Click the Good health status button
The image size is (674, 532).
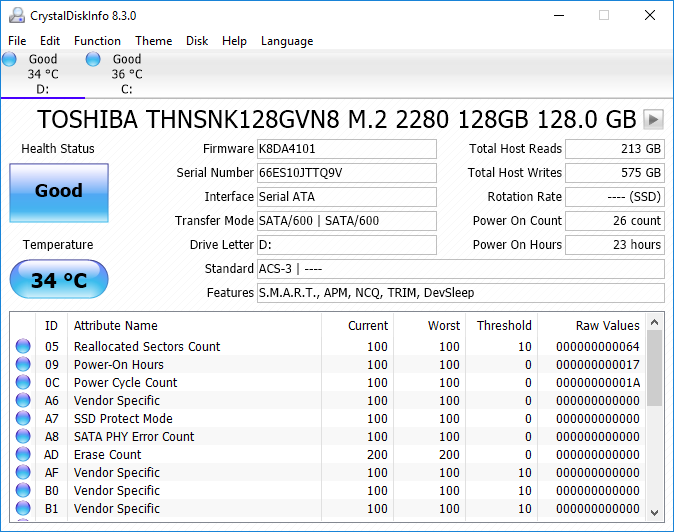pyautogui.click(x=59, y=191)
